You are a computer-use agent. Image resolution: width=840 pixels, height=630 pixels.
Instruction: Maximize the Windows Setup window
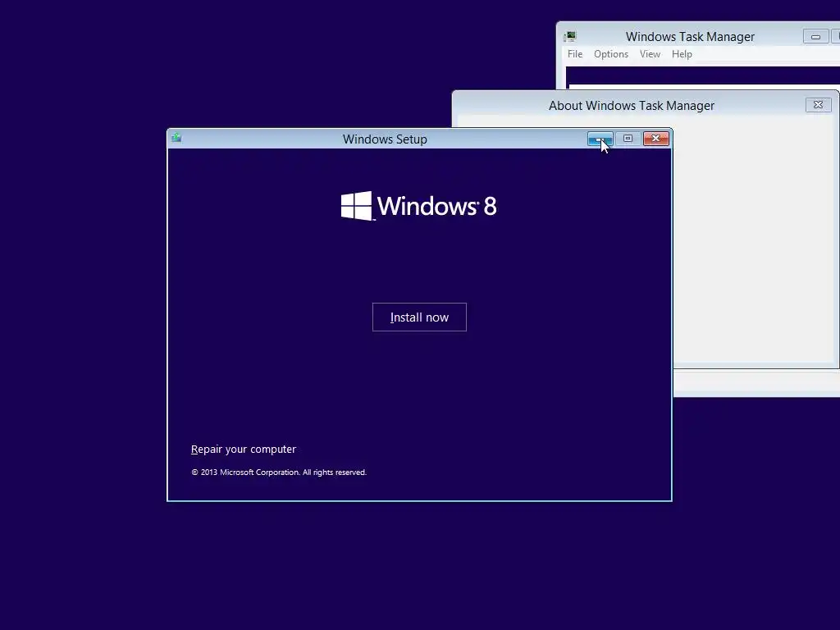(x=628, y=139)
